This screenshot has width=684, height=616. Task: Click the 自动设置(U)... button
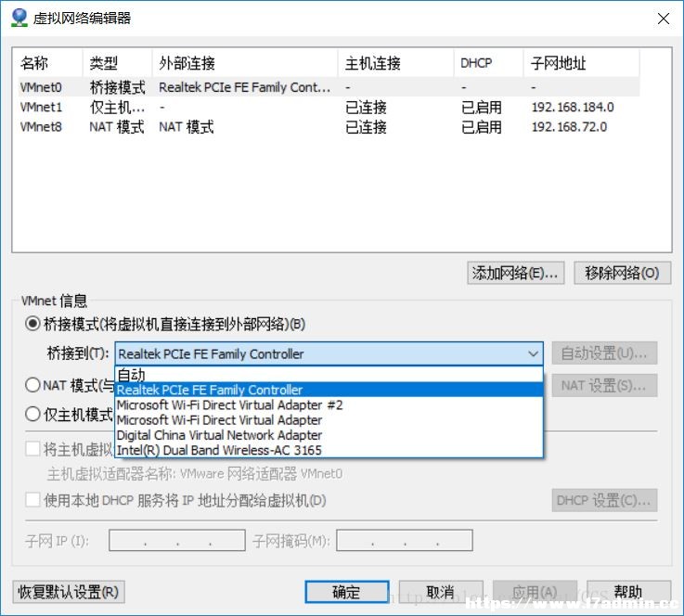tap(604, 353)
